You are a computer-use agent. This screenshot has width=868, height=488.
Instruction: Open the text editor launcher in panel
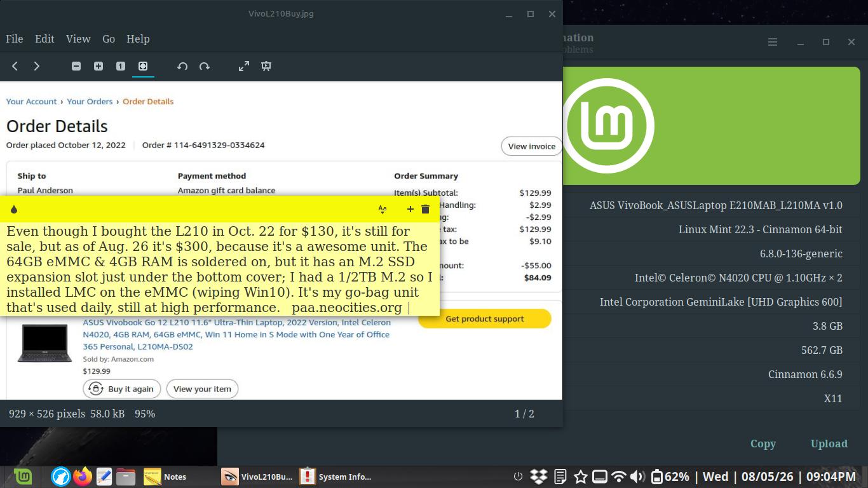point(104,477)
